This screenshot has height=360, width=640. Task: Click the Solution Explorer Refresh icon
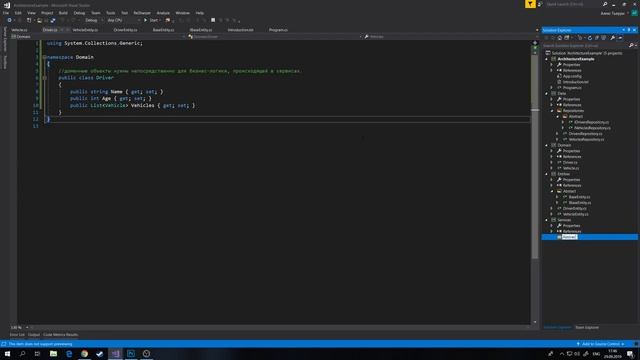pos(589,38)
